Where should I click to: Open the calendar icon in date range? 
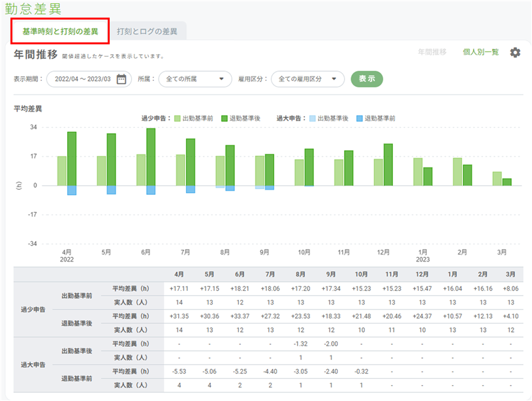121,79
